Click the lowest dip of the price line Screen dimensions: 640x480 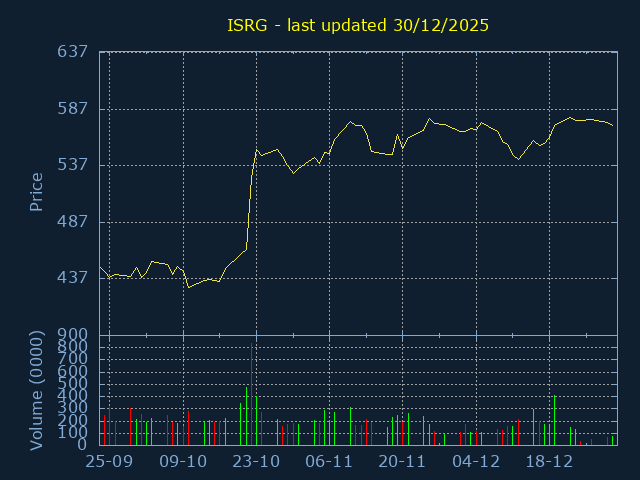pos(188,287)
